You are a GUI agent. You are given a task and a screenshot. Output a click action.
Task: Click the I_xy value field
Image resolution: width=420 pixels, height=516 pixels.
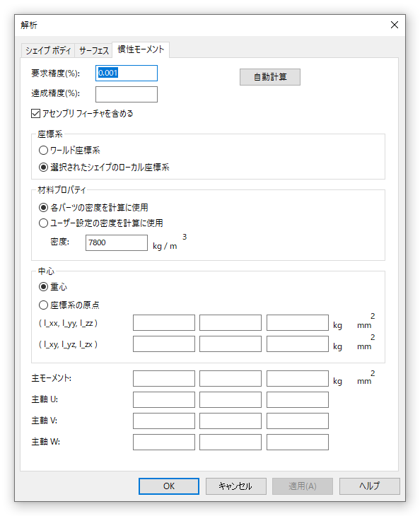click(x=164, y=344)
